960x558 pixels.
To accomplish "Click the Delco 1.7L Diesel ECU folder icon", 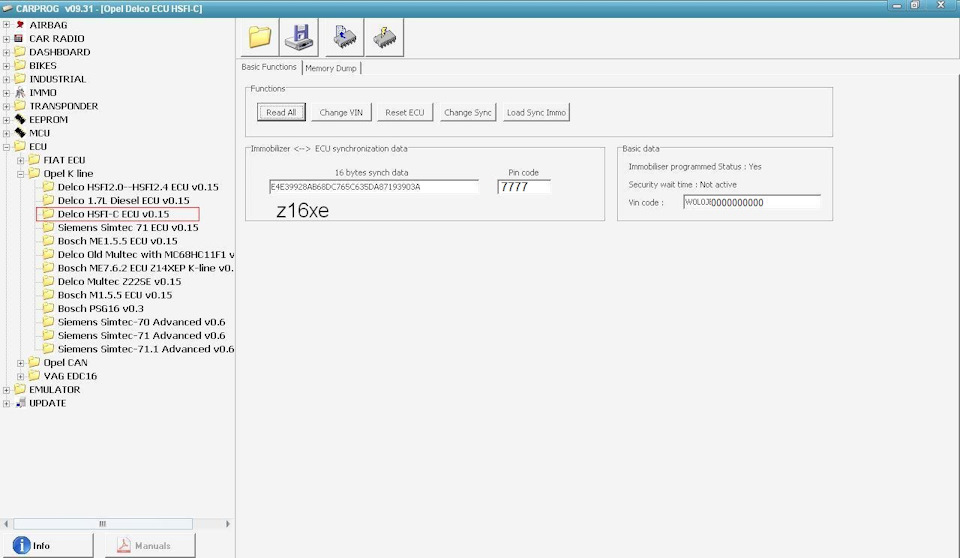I will (x=48, y=200).
